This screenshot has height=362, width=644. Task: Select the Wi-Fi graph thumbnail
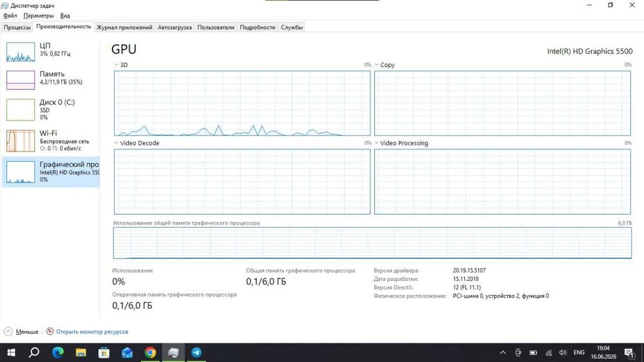click(x=21, y=140)
